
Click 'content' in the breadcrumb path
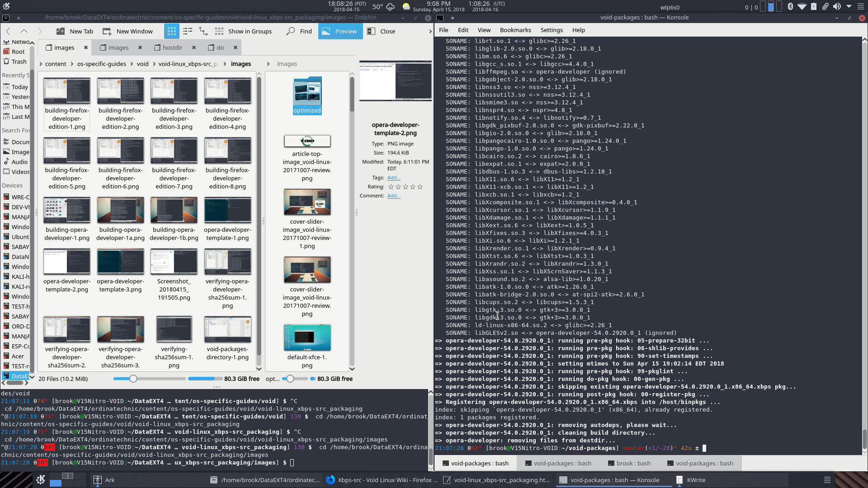(56, 64)
